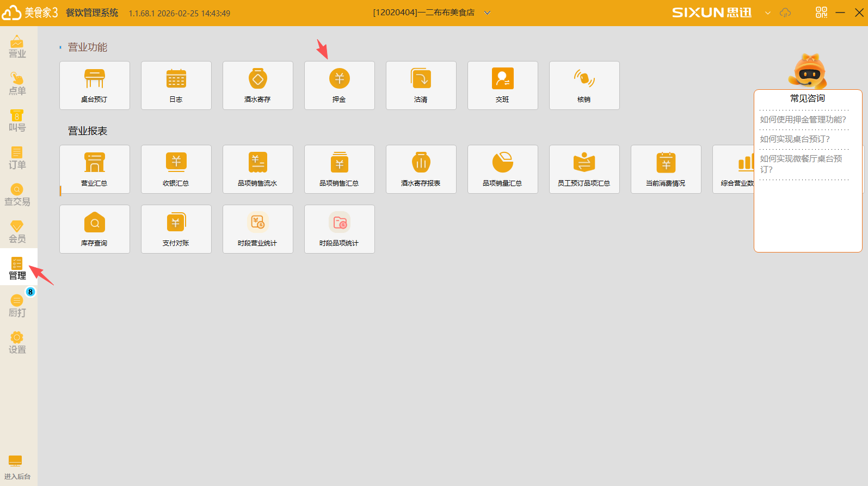
Task: Click 进入后台 to enter the backend
Action: tap(17, 468)
